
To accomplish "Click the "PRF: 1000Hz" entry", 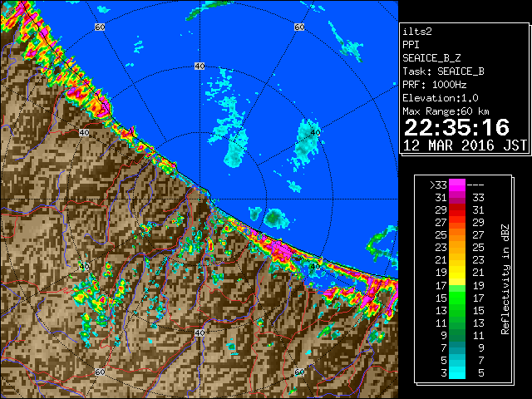I will tap(434, 85).
